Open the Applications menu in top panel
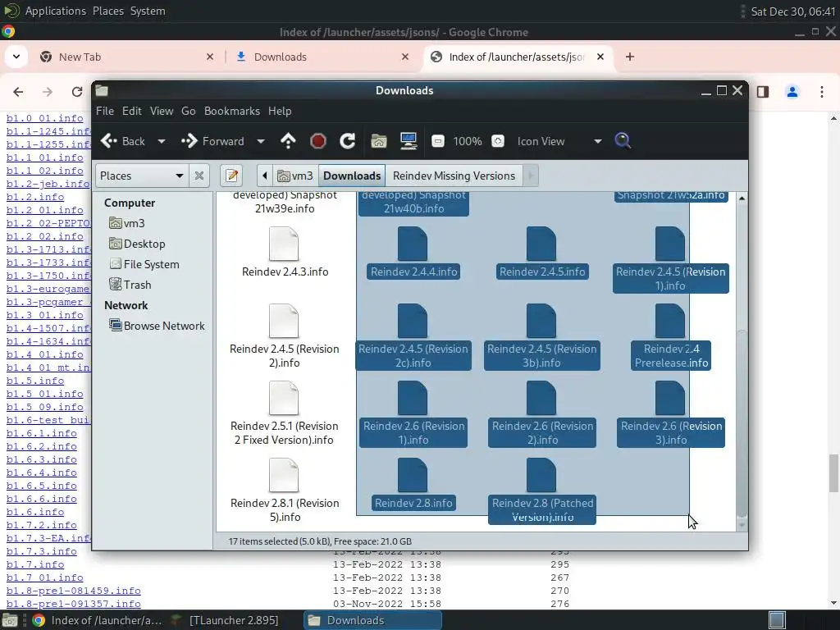Image resolution: width=840 pixels, height=630 pixels. click(x=55, y=11)
